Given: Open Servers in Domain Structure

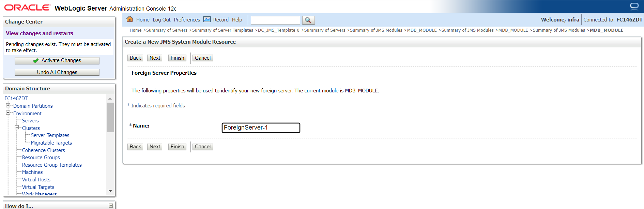Looking at the screenshot, I should pos(30,121).
